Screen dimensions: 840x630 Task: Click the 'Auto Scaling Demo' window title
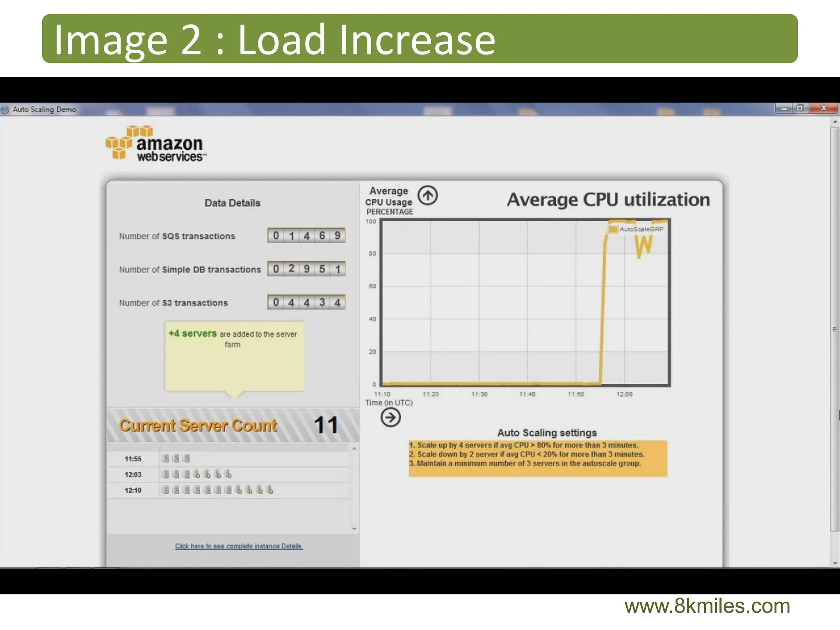[x=44, y=110]
